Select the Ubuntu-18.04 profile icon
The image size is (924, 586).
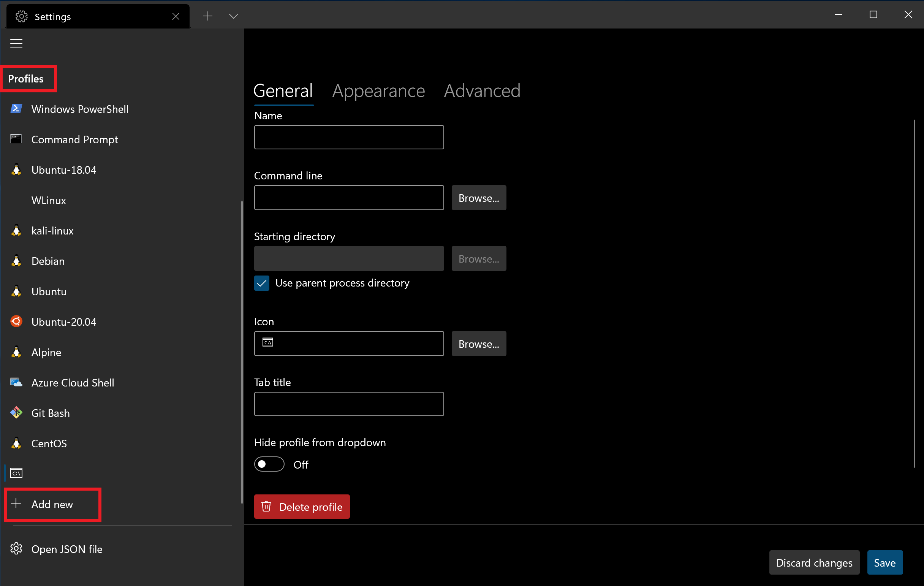[x=17, y=170]
